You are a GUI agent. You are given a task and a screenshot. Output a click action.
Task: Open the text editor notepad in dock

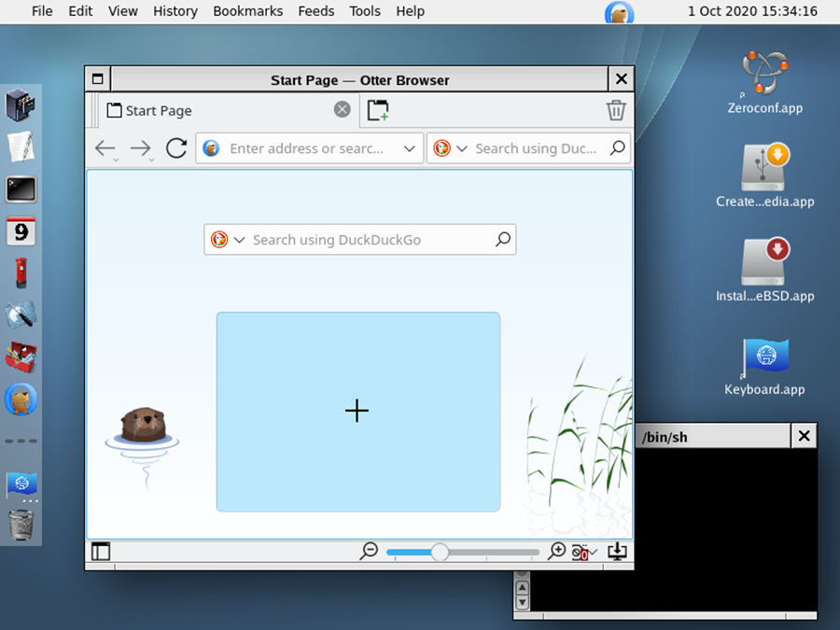pyautogui.click(x=21, y=147)
